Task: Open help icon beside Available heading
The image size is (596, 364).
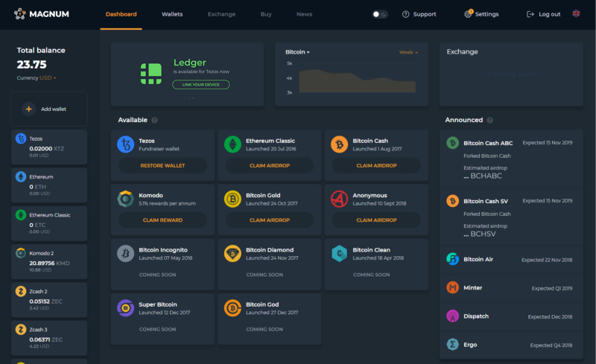Action: (x=154, y=120)
